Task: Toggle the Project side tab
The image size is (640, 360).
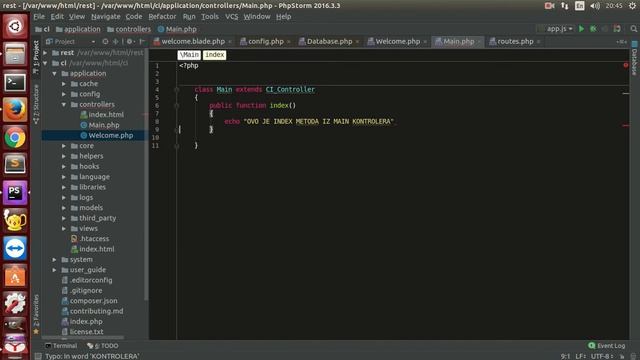Action: coord(36,57)
